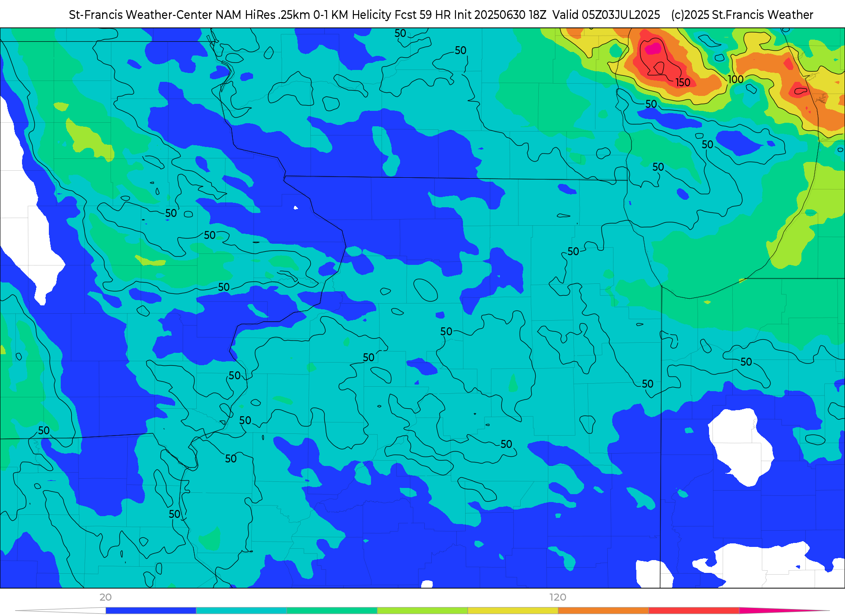
Task: Click the magenta arrow end of the color bar
Action: [783, 611]
